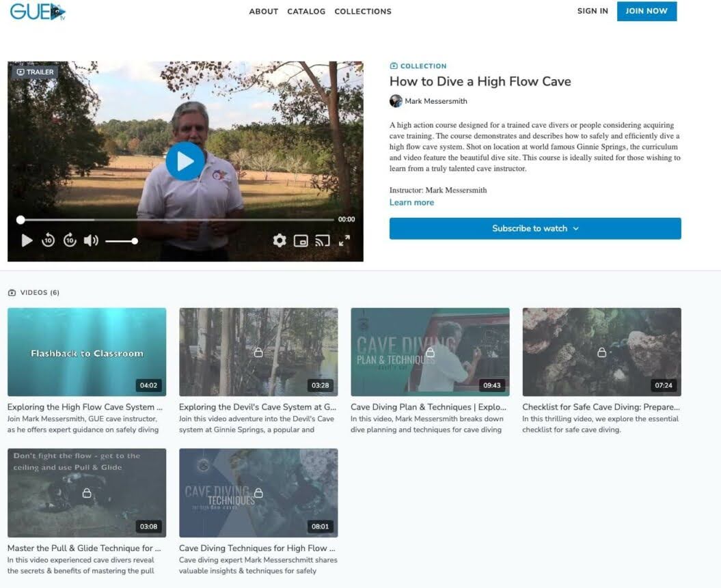Viewport: 721px width, 588px height.
Task: Open the Flashback to Classroom thumbnail
Action: coord(87,352)
